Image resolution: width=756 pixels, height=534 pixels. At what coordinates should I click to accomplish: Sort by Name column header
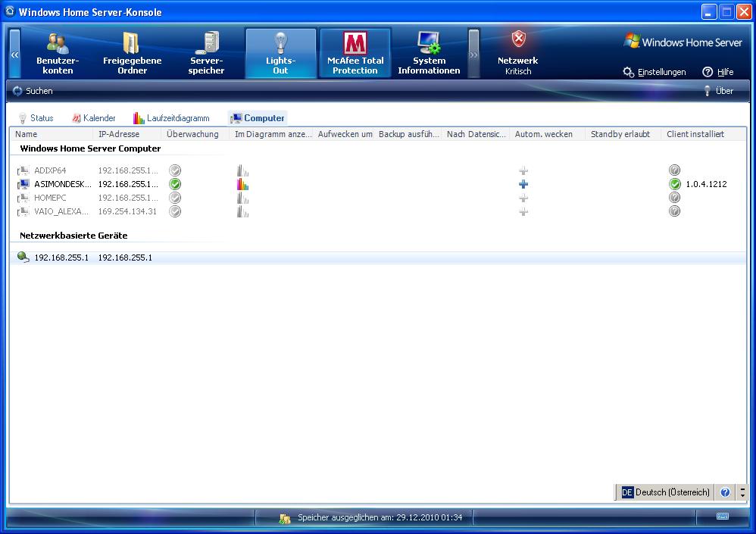point(52,134)
